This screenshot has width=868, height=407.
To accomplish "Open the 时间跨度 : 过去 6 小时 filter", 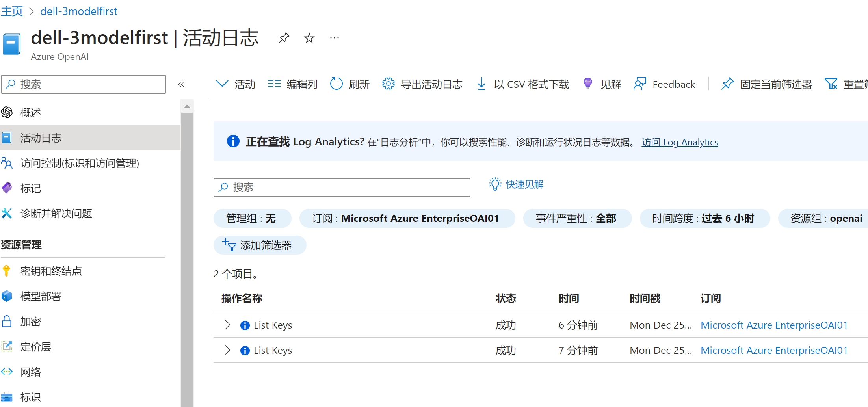I will pos(704,218).
